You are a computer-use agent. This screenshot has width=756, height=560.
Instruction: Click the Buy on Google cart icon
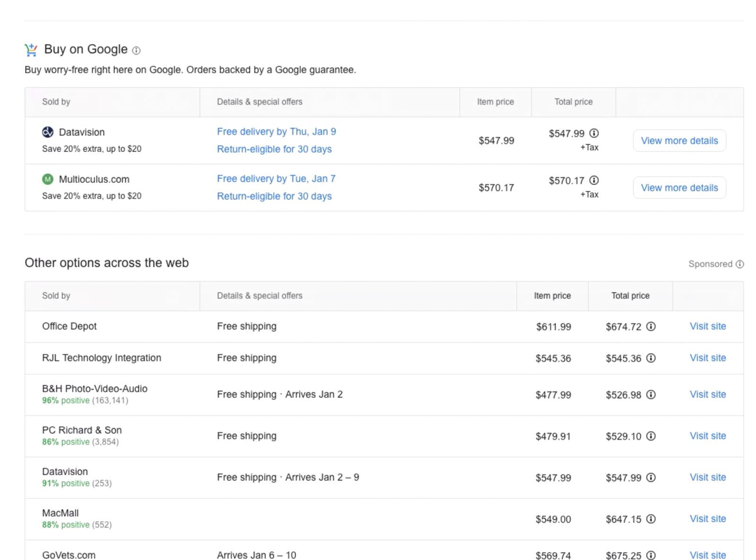31,50
